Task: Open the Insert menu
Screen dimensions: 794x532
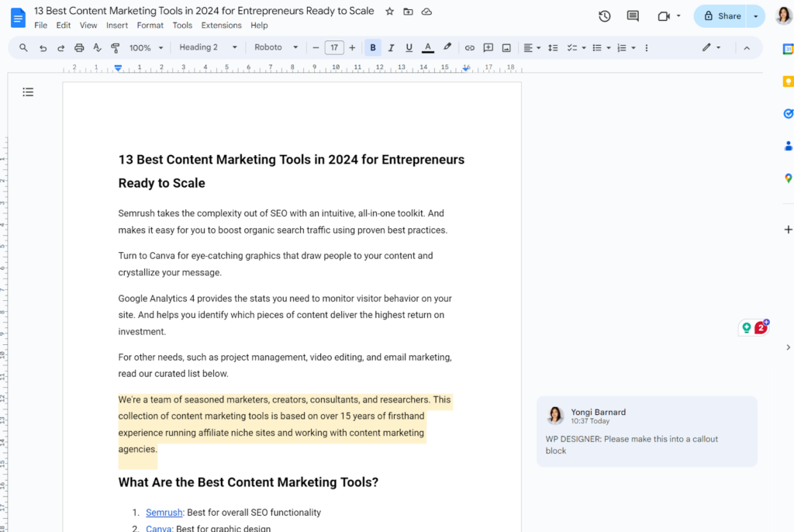Action: [117, 26]
